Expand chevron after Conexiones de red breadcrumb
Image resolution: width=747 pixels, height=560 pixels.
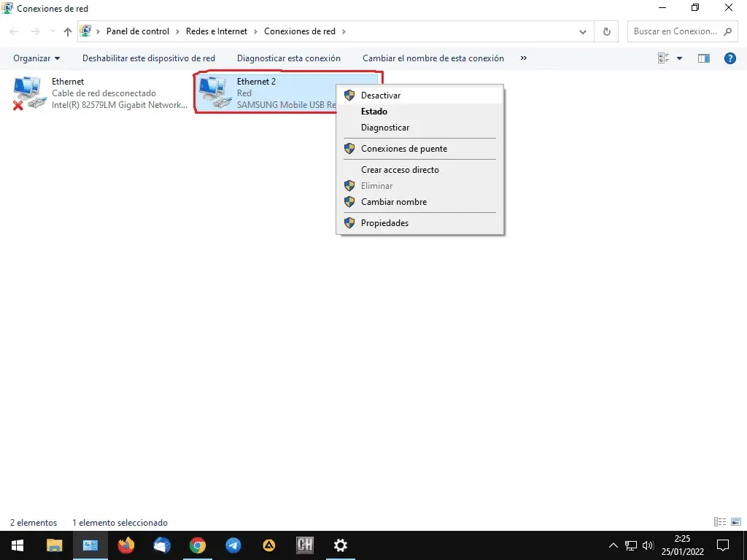[344, 31]
